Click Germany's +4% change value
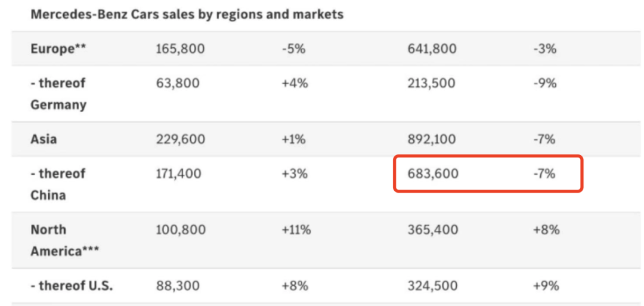Image resolution: width=644 pixels, height=306 pixels. [x=295, y=84]
